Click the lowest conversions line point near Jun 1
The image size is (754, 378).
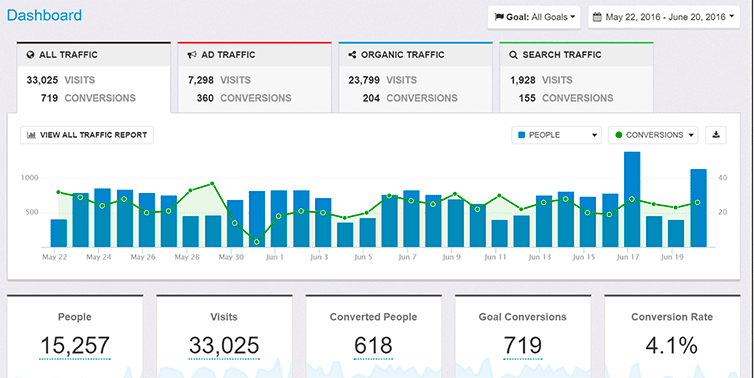[x=256, y=242]
